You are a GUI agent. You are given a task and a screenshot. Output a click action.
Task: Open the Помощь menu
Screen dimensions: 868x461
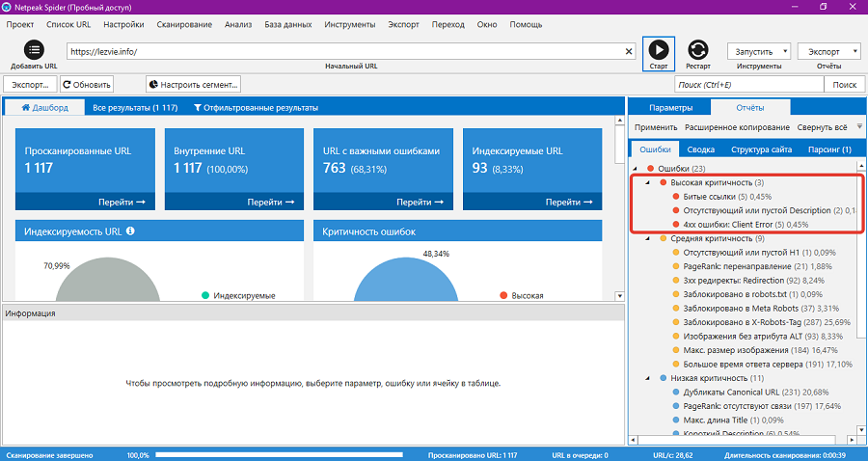point(526,24)
